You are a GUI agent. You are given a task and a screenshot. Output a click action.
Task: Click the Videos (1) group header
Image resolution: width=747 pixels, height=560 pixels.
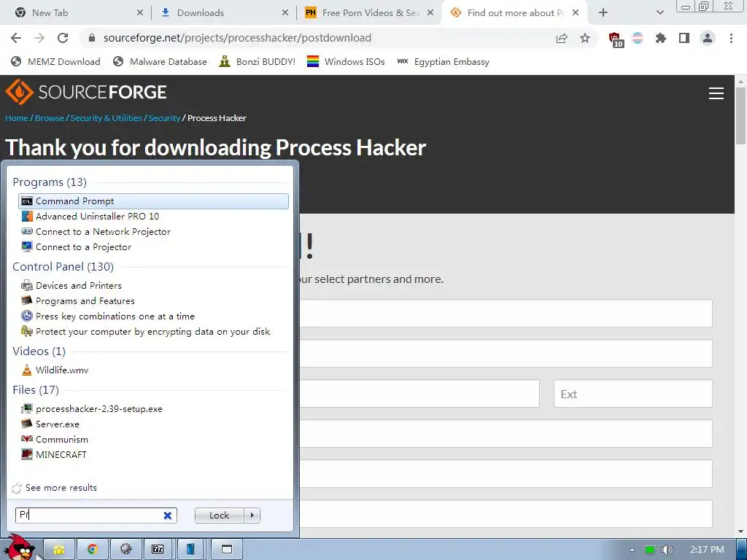39,351
